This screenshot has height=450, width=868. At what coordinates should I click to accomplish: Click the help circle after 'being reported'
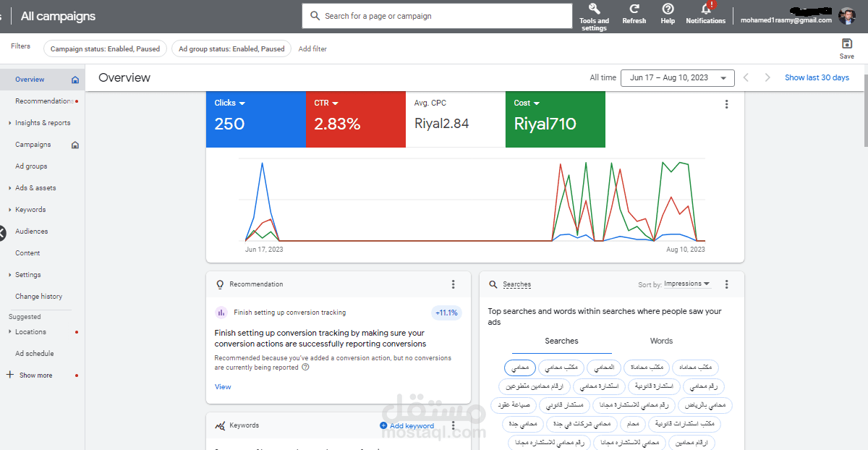coord(305,368)
